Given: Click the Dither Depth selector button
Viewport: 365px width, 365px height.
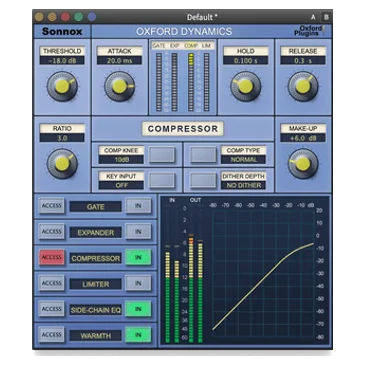Looking at the screenshot, I should (203, 180).
